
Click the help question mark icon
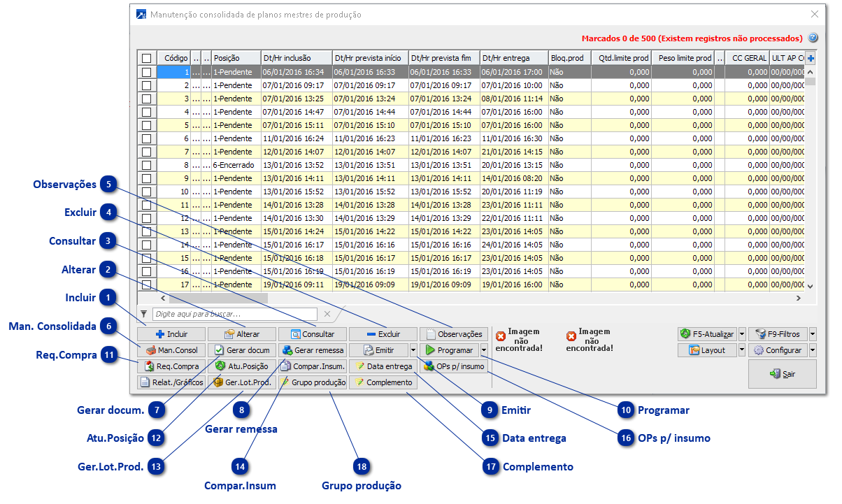[813, 38]
